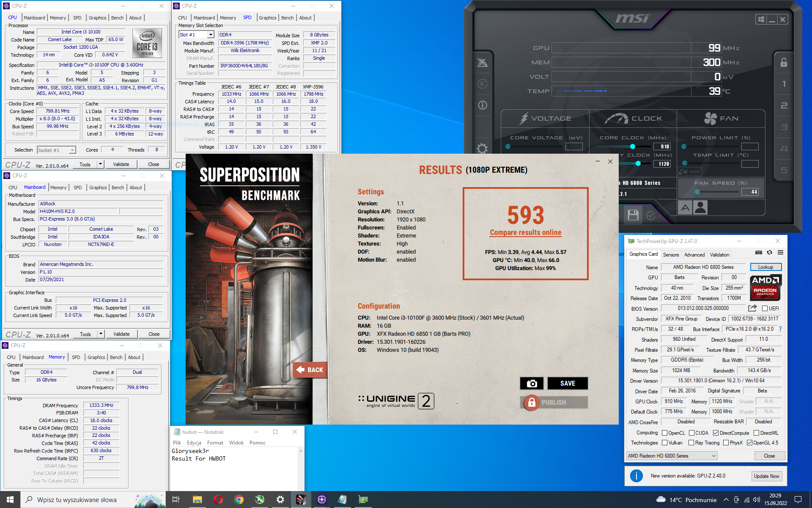Switch to Advanced tab in GPU-Z
Viewport: 812px width, 508px height.
(x=694, y=255)
